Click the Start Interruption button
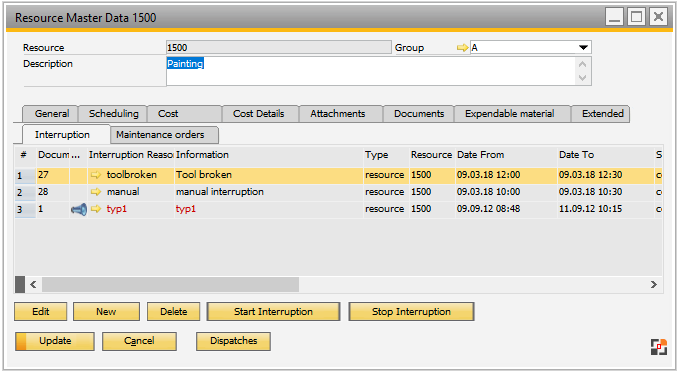The image size is (680, 374). pos(273,312)
